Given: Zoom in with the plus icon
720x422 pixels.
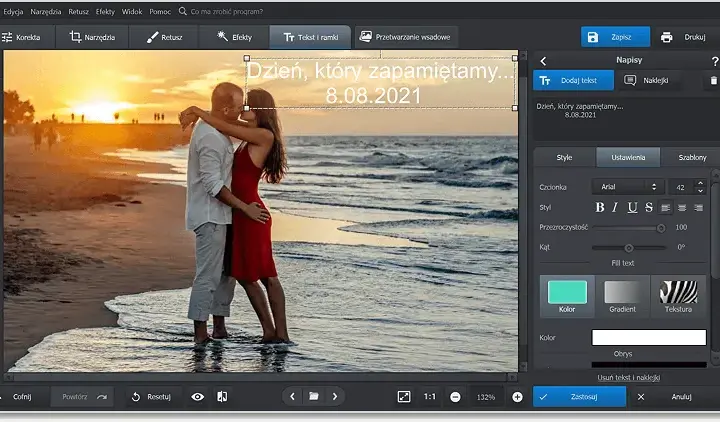Looking at the screenshot, I should [517, 397].
